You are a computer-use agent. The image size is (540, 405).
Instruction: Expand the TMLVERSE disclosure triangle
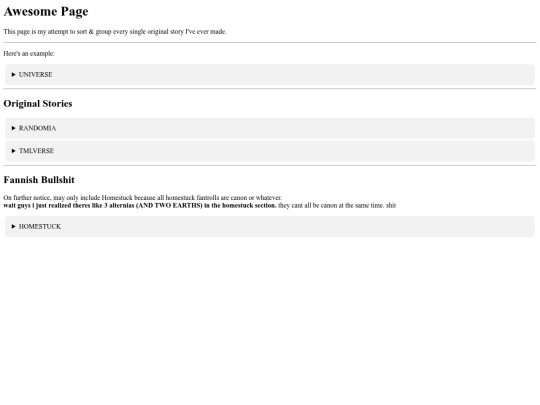(13, 151)
